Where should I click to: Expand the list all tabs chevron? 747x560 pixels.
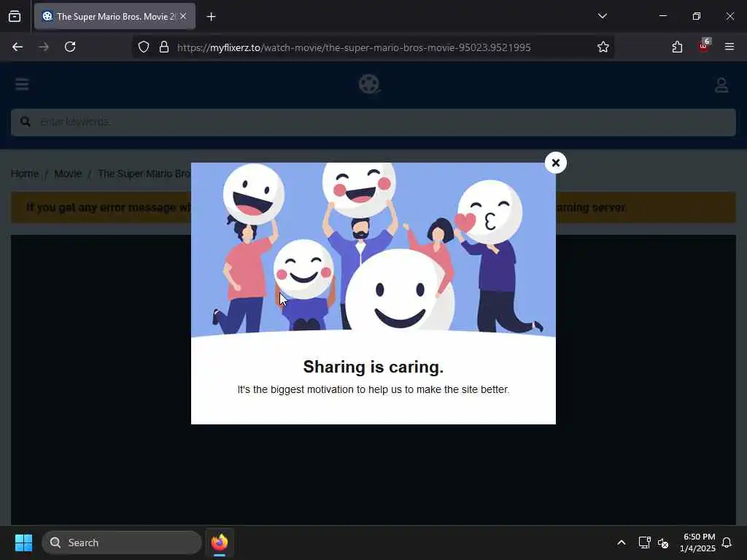pyautogui.click(x=602, y=16)
